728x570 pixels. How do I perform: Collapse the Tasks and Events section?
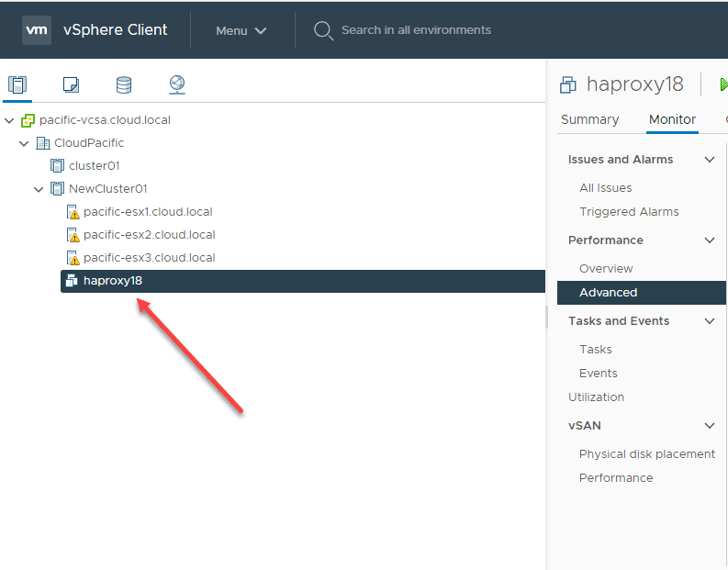click(710, 321)
